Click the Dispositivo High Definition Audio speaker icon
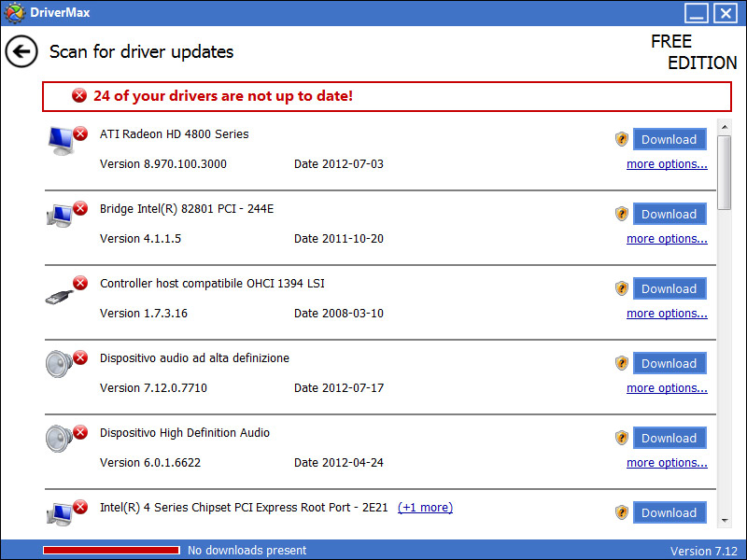The width and height of the screenshot is (747, 560). 61,439
